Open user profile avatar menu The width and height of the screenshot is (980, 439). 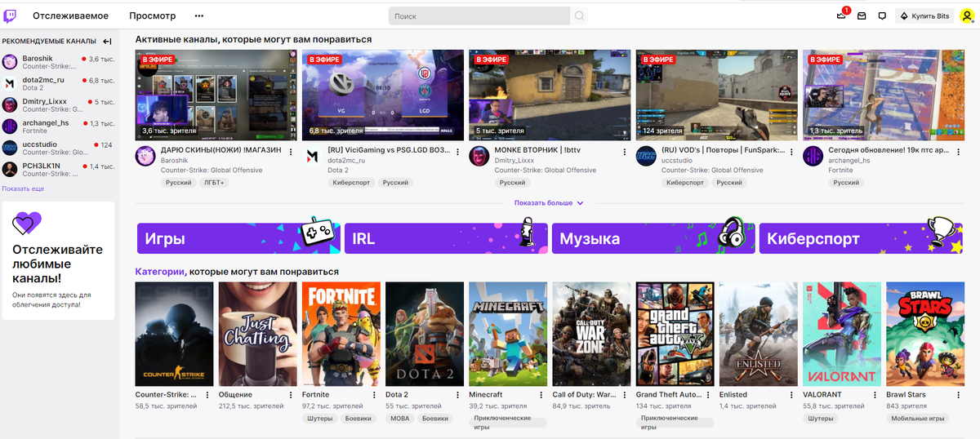tap(967, 16)
